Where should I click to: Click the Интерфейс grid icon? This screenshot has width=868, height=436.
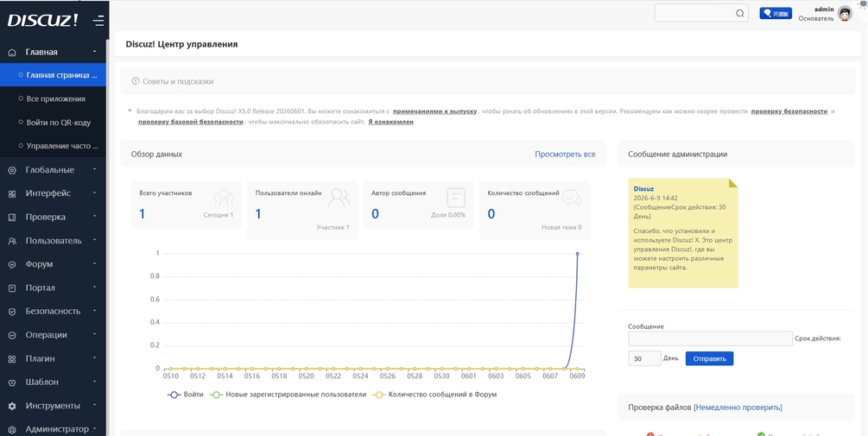tap(12, 194)
